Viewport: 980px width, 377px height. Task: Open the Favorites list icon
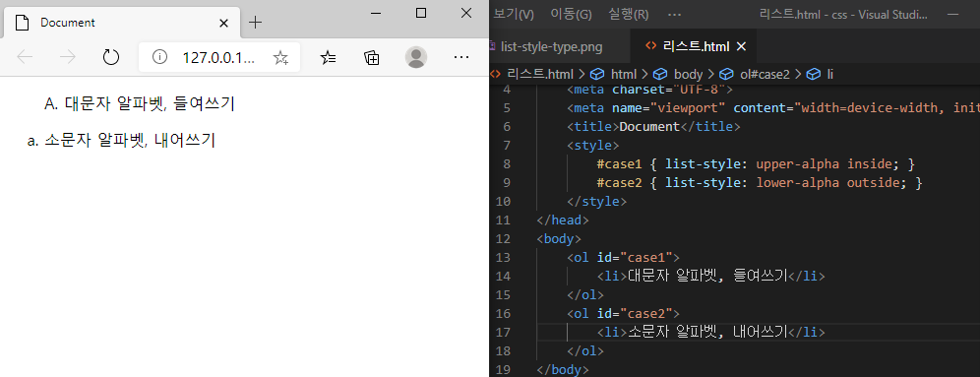pos(328,57)
